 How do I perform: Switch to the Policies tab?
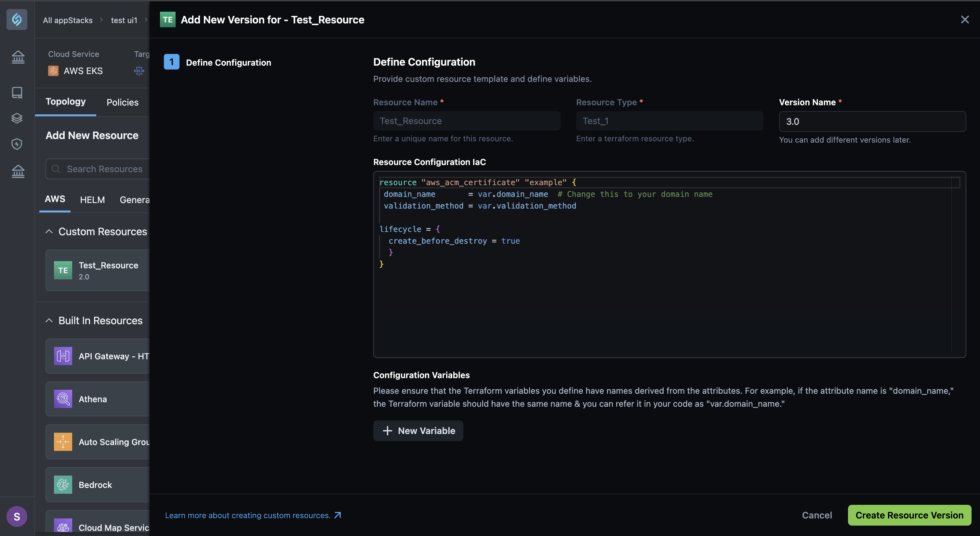coord(122,102)
